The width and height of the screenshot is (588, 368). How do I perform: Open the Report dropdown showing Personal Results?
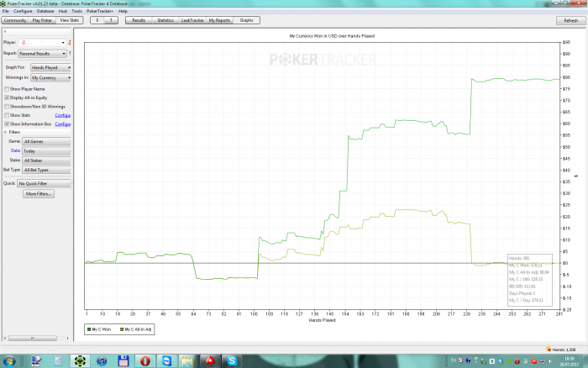pos(42,54)
